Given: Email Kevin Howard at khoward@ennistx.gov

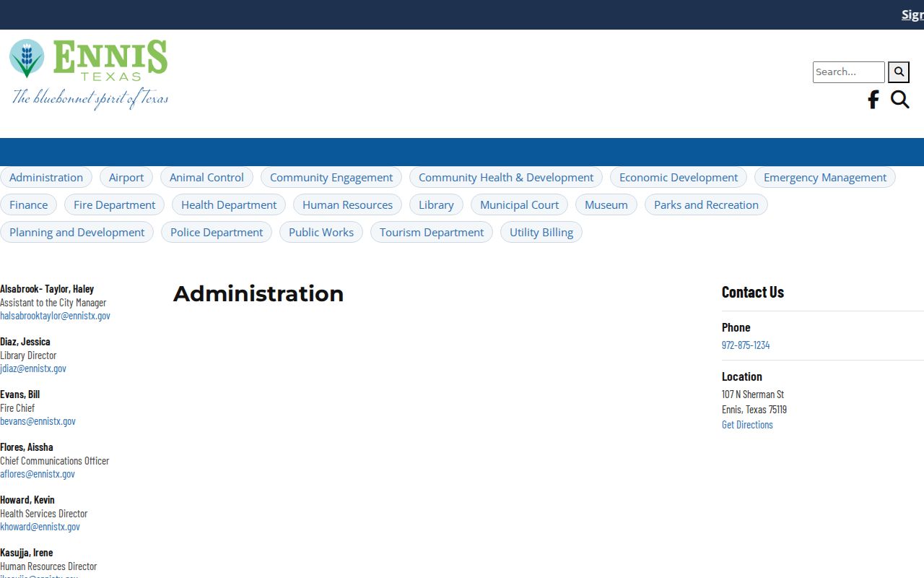Looking at the screenshot, I should tap(40, 527).
